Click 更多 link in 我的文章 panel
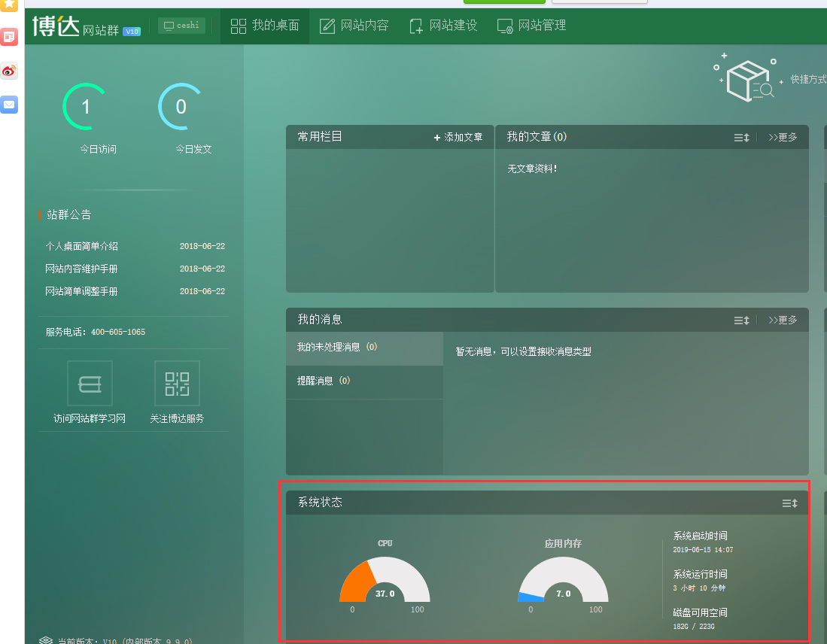827x644 pixels. [x=783, y=137]
